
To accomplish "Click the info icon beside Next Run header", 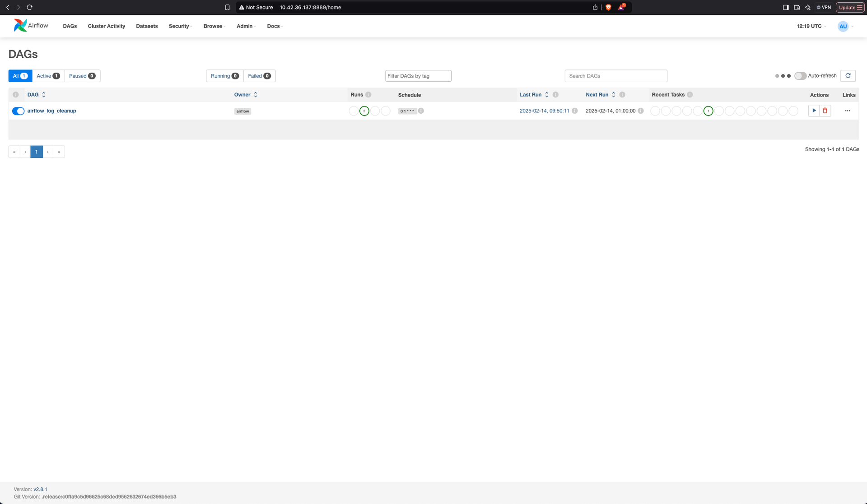I will [622, 95].
